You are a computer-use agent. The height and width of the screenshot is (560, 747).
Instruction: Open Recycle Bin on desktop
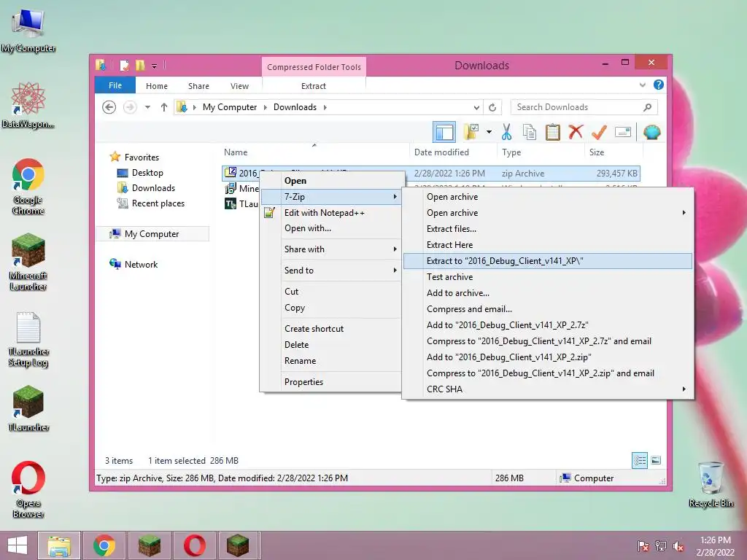[x=711, y=484]
